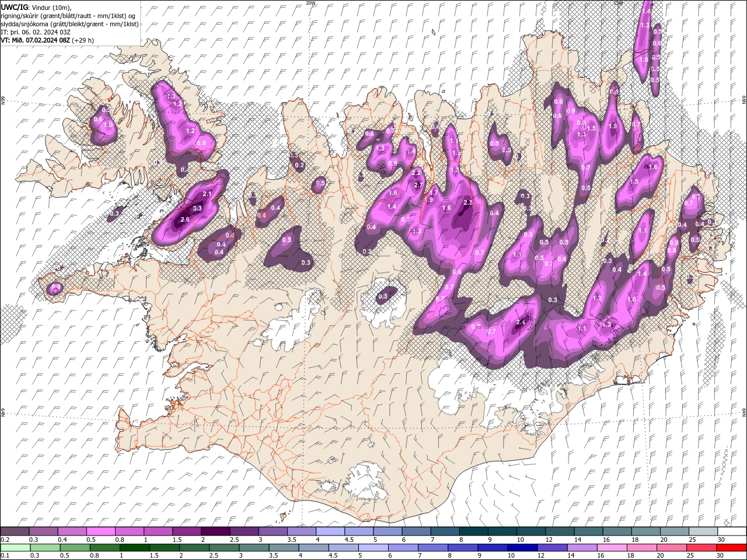Select the grey-teal snow swatch labeled 18
The height and width of the screenshot is (560, 747).
pyautogui.click(x=645, y=531)
